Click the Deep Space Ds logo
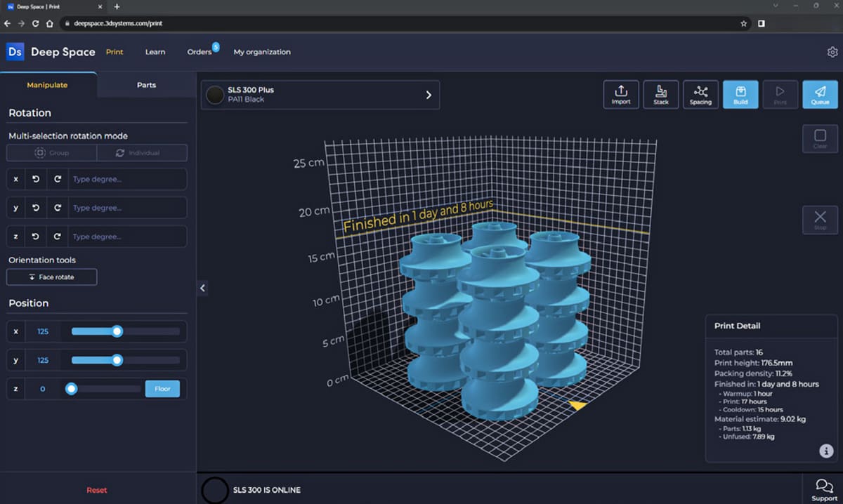This screenshot has width=843, height=504. point(15,52)
